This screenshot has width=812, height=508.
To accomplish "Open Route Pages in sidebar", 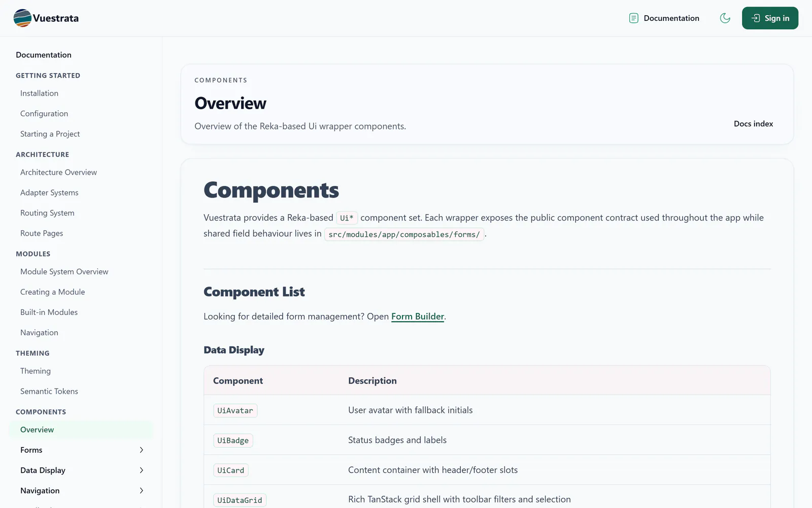I will pyautogui.click(x=42, y=234).
